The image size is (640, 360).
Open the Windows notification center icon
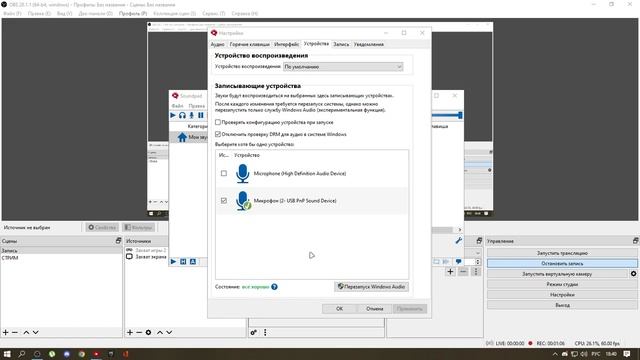(x=627, y=354)
